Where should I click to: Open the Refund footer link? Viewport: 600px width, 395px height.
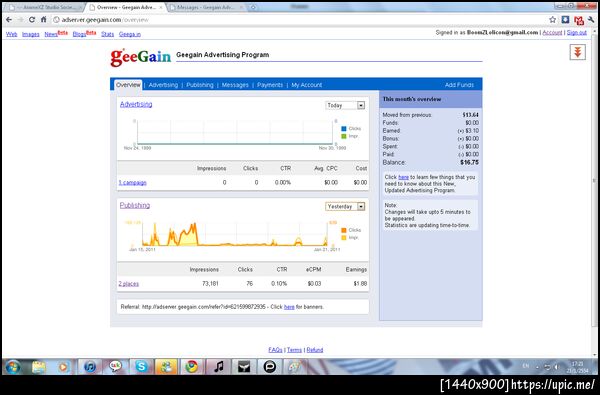coord(315,350)
